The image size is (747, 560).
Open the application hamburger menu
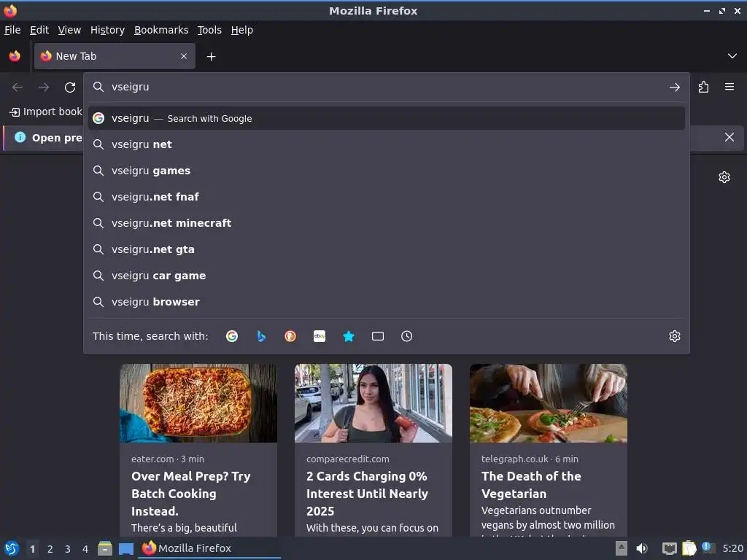pos(729,87)
